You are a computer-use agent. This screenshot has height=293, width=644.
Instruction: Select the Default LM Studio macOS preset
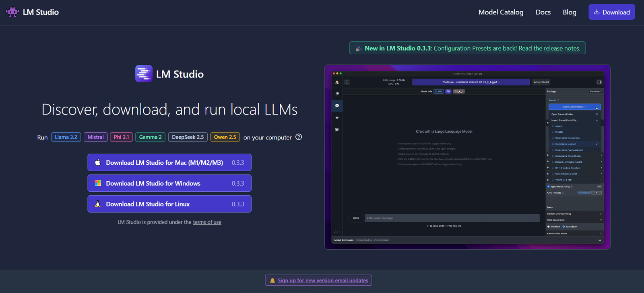pyautogui.click(x=574, y=162)
